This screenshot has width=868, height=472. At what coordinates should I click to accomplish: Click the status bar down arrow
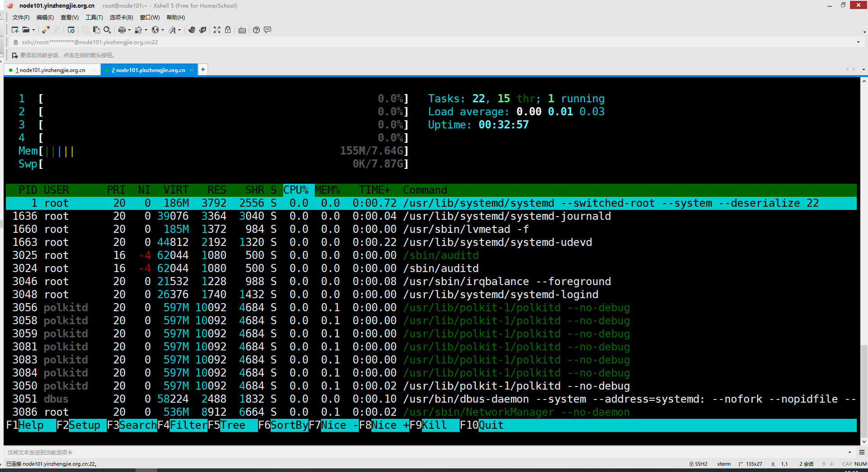832,464
